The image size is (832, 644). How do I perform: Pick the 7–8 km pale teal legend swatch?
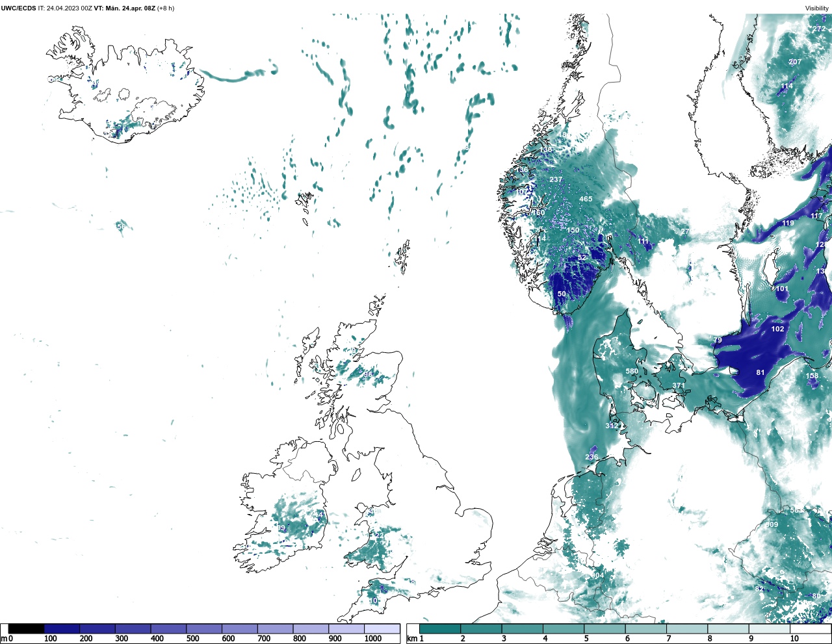687,629
